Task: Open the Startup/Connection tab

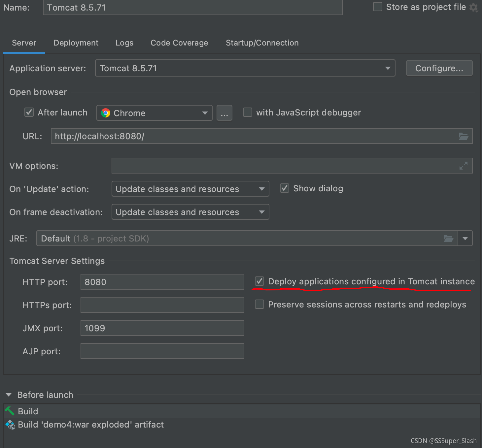Action: click(262, 43)
